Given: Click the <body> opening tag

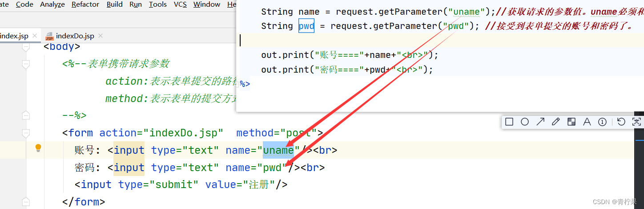Looking at the screenshot, I should click(62, 47).
